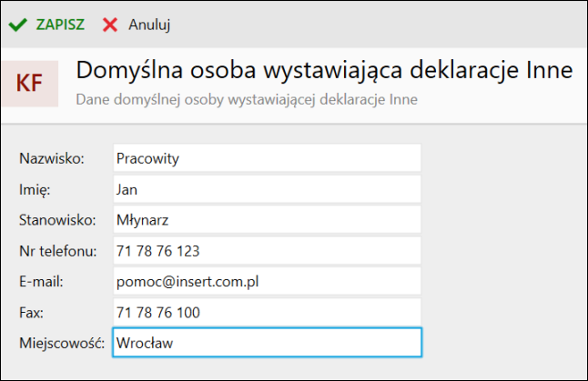Click the Stanowisko: label
This screenshot has height=381, width=588.
tap(57, 220)
